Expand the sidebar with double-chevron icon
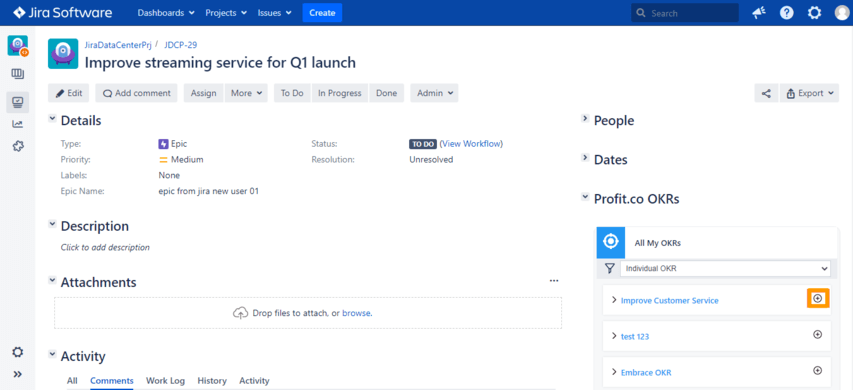The width and height of the screenshot is (853, 390). [17, 374]
